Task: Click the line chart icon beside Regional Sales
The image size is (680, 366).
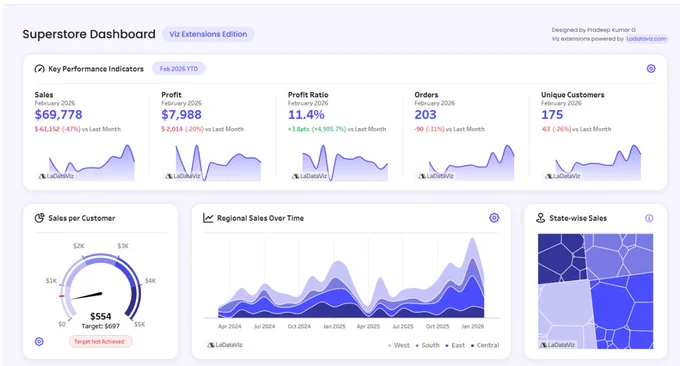Action: [x=208, y=218]
